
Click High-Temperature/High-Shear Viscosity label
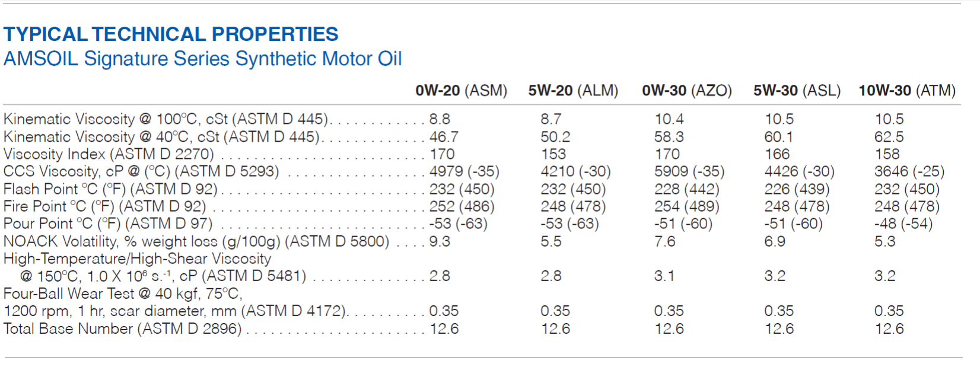pyautogui.click(x=137, y=259)
